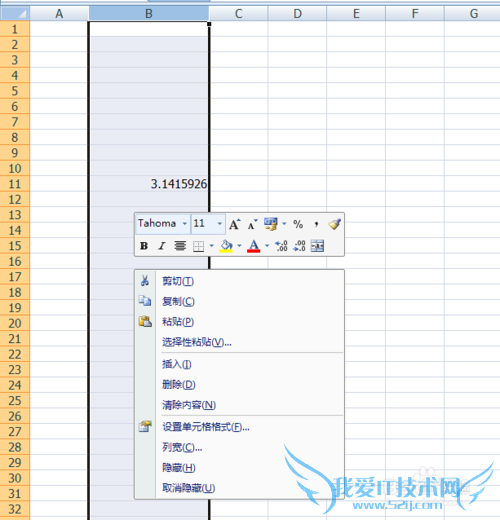This screenshot has width=500, height=520.
Task: Click the scissors cut icon in context menu
Action: (145, 281)
